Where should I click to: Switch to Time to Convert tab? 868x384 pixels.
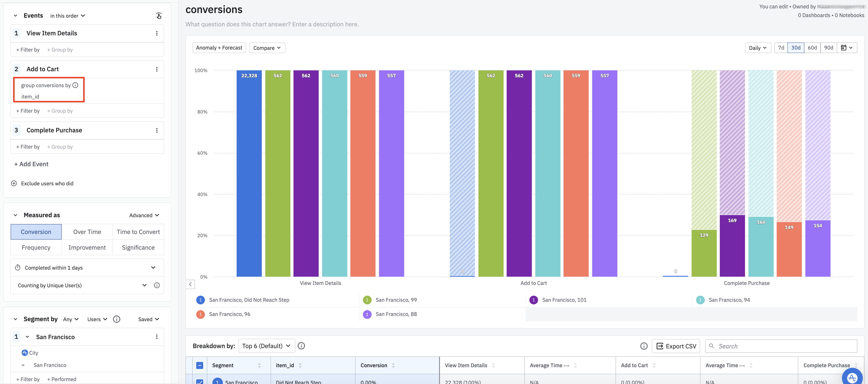coord(138,232)
